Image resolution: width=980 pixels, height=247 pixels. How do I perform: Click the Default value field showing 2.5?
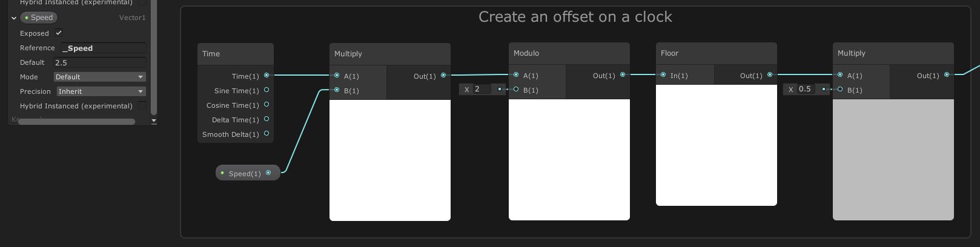tap(99, 62)
